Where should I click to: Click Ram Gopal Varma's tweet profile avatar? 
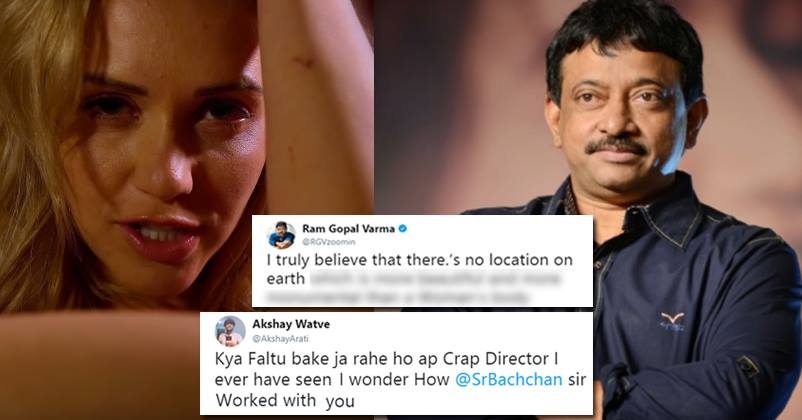point(281,235)
